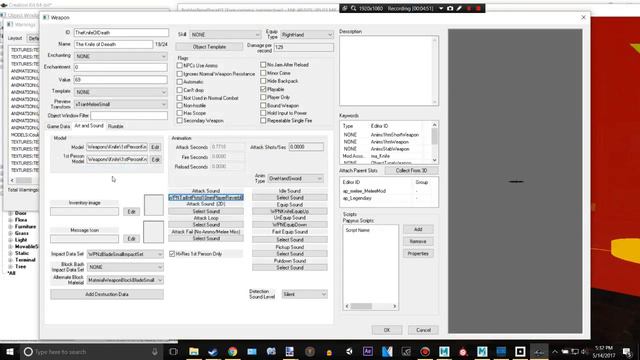Screen dimensions: 640x360
Task: Click the Papyrus Scripts horizontal scrollbar
Action: pyautogui.click(x=371, y=306)
